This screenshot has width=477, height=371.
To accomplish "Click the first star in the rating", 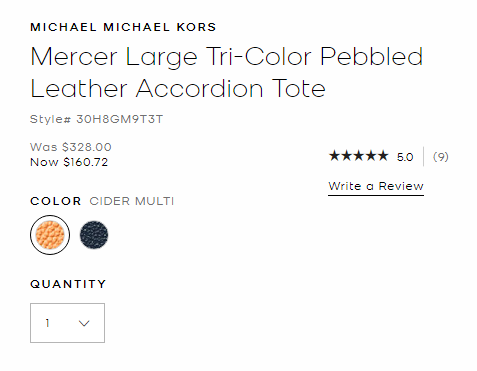I will click(x=334, y=156).
